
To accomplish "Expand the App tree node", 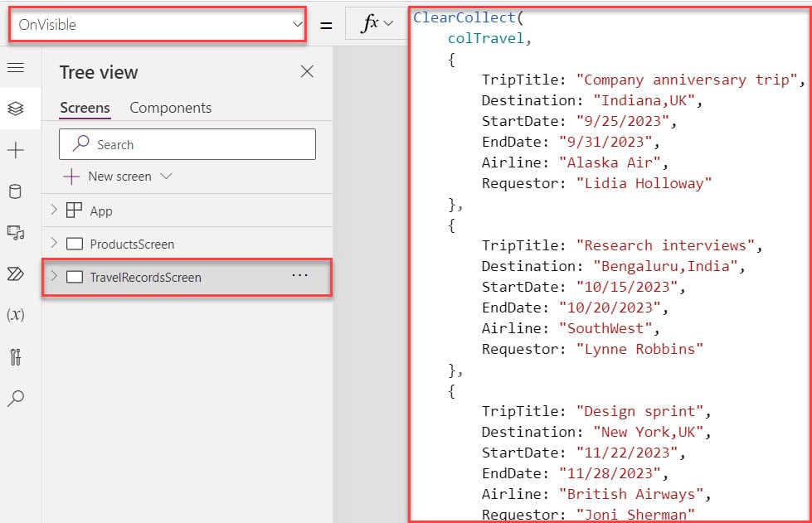I will [54, 210].
